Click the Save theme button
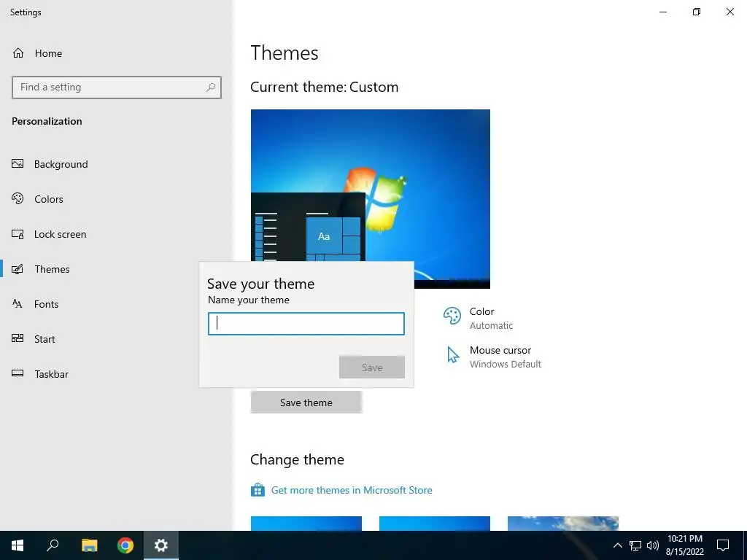This screenshot has width=747, height=560. [306, 402]
